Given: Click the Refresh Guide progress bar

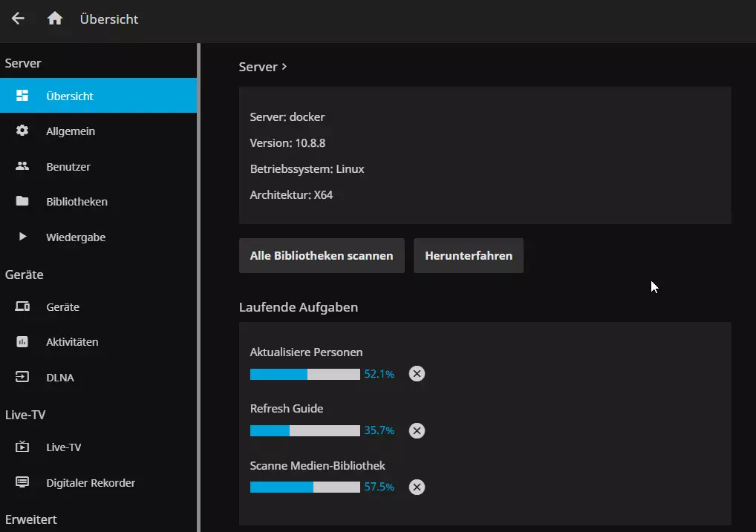Looking at the screenshot, I should point(306,430).
